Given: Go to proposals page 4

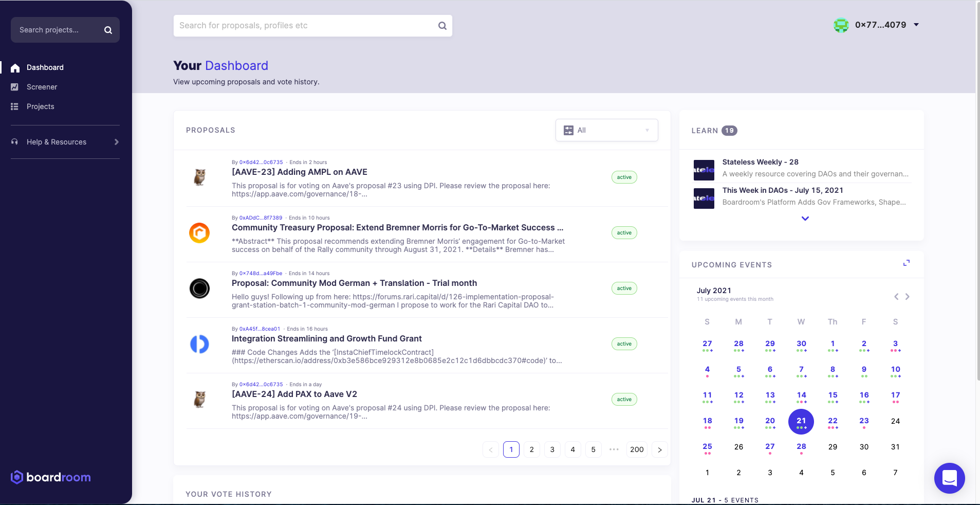Looking at the screenshot, I should [573, 449].
